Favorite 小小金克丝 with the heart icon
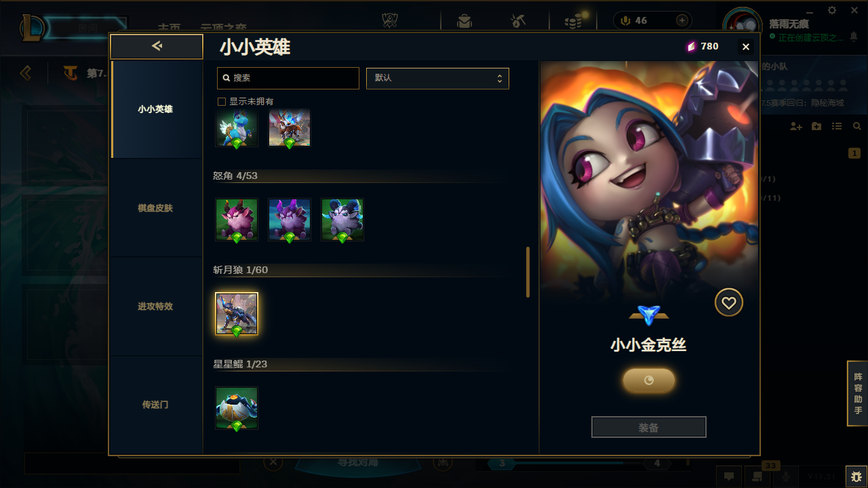The image size is (868, 488). [x=729, y=303]
